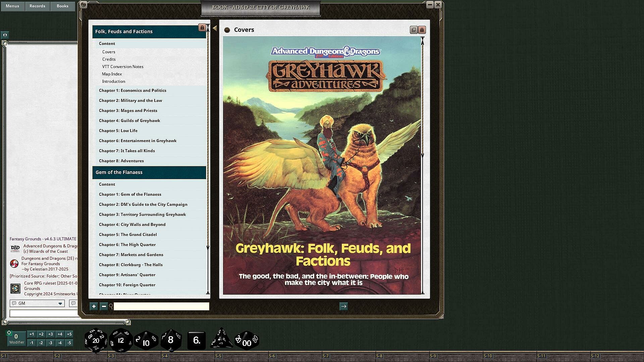Open the VTT Conversion Notes page
The width and height of the screenshot is (644, 362).
[x=123, y=66]
